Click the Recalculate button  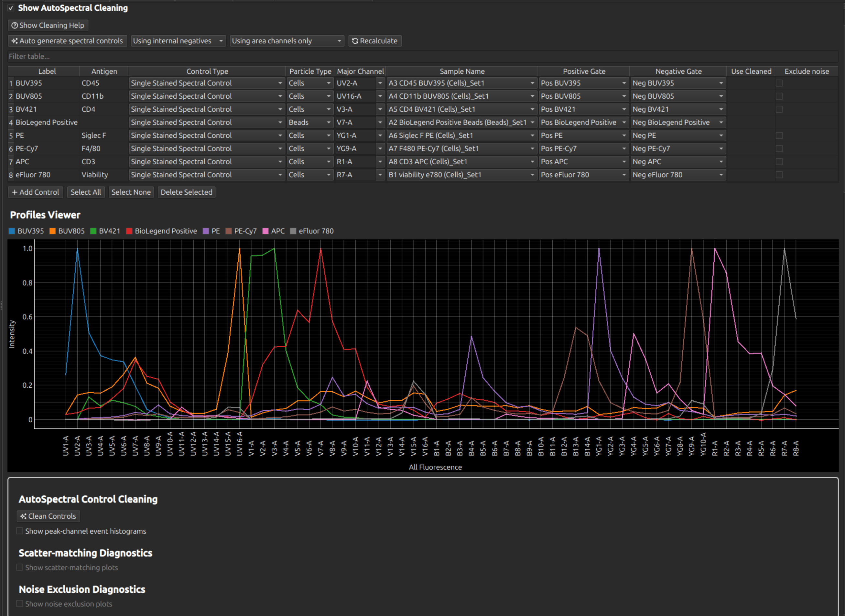pos(375,41)
